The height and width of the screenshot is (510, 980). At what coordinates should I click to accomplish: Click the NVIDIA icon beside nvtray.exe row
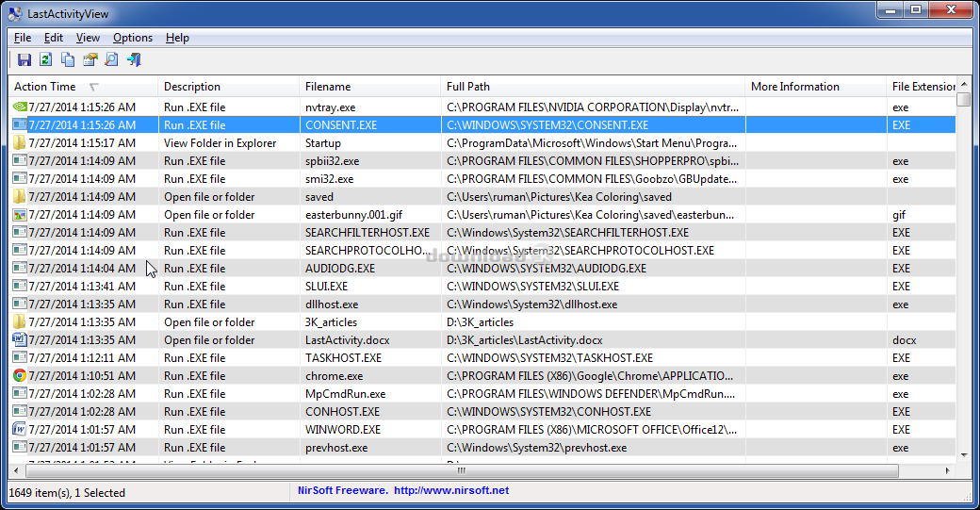(x=20, y=107)
